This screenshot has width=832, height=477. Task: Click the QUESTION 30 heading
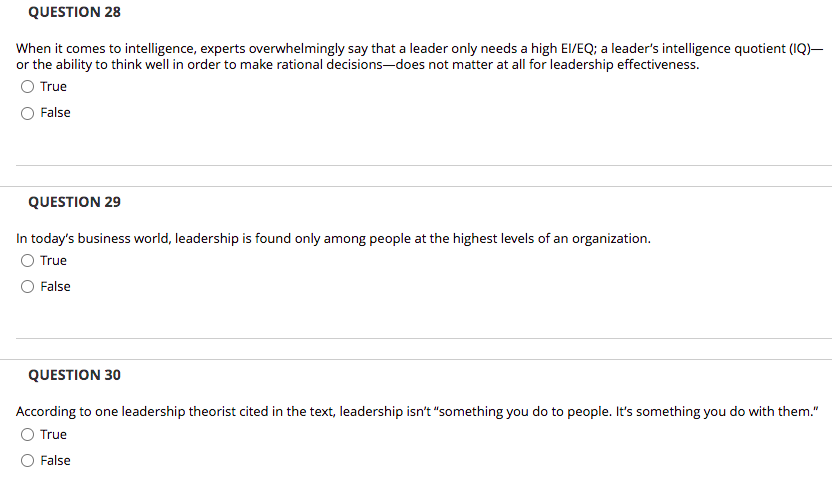pos(74,375)
